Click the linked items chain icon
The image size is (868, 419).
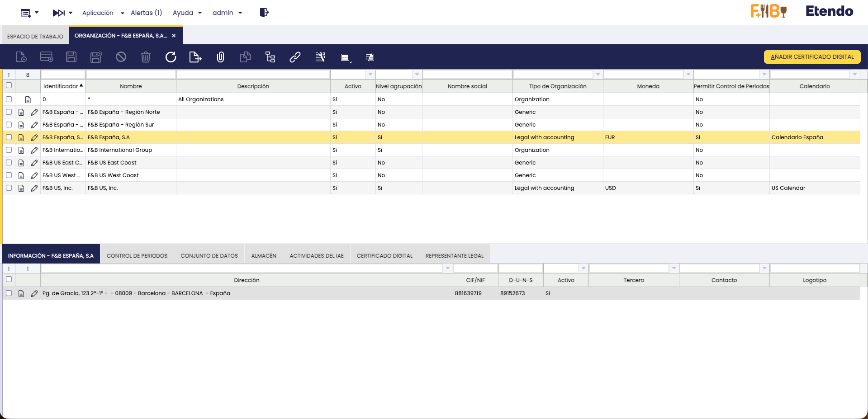coord(295,57)
